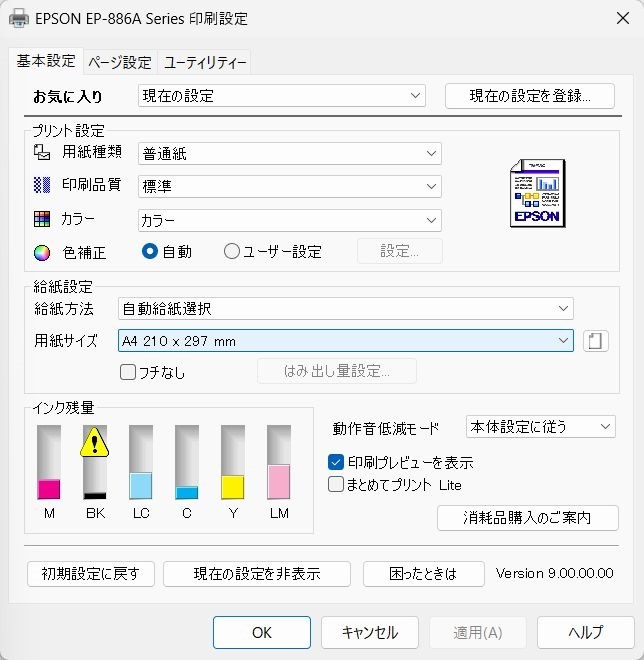Viewport: 644px width, 660px height.
Task: Enable まとめてプリント Lite checkbox
Action: click(335, 484)
